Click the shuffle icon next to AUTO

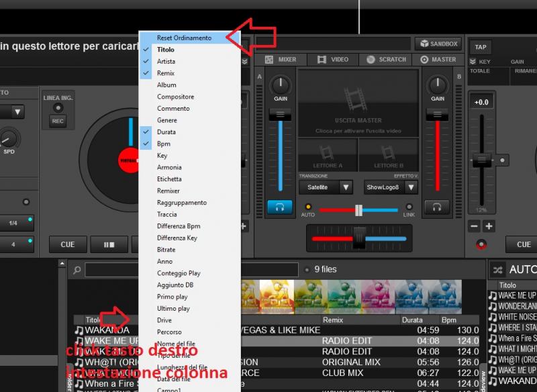[x=497, y=270]
